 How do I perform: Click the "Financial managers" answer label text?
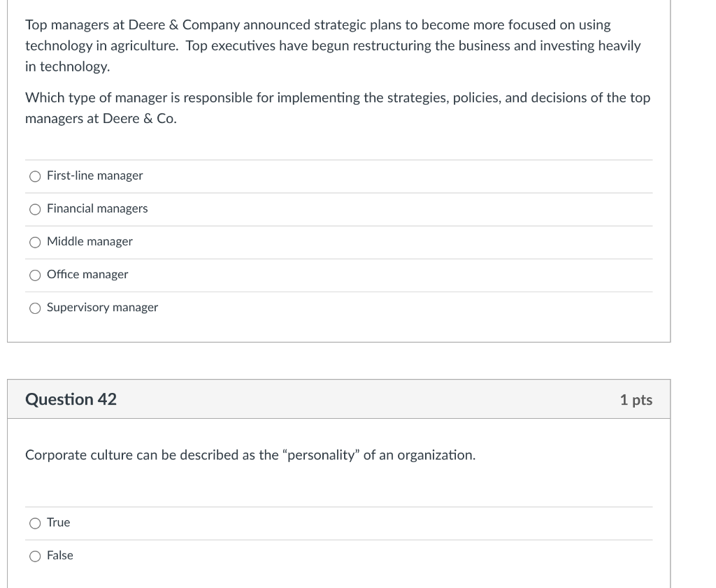coord(97,209)
